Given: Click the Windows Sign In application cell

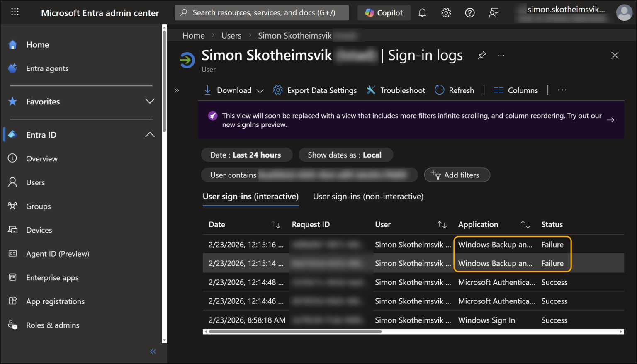Looking at the screenshot, I should tap(486, 320).
